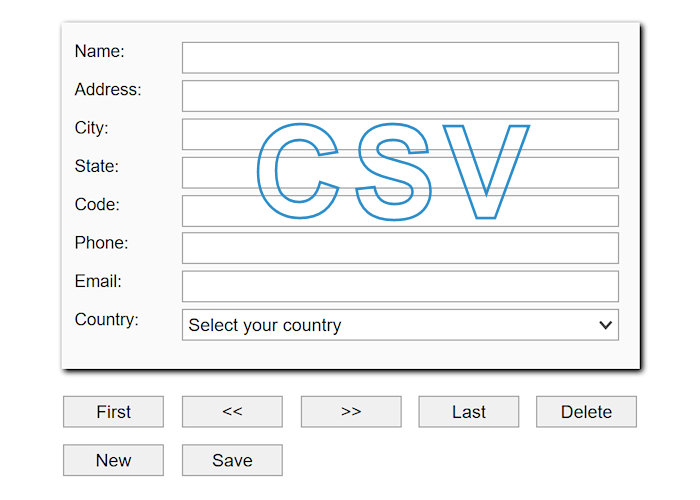
Task: Delete the current record
Action: [586, 412]
